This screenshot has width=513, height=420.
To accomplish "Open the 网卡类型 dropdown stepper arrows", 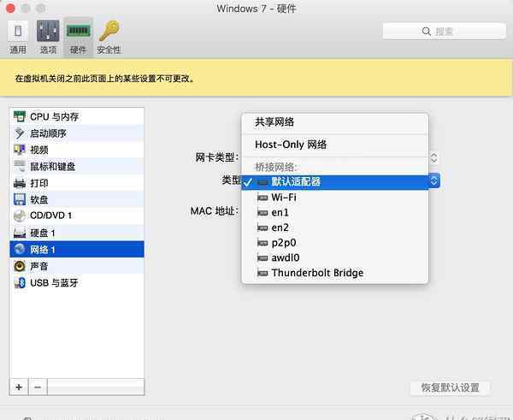I will click(433, 157).
